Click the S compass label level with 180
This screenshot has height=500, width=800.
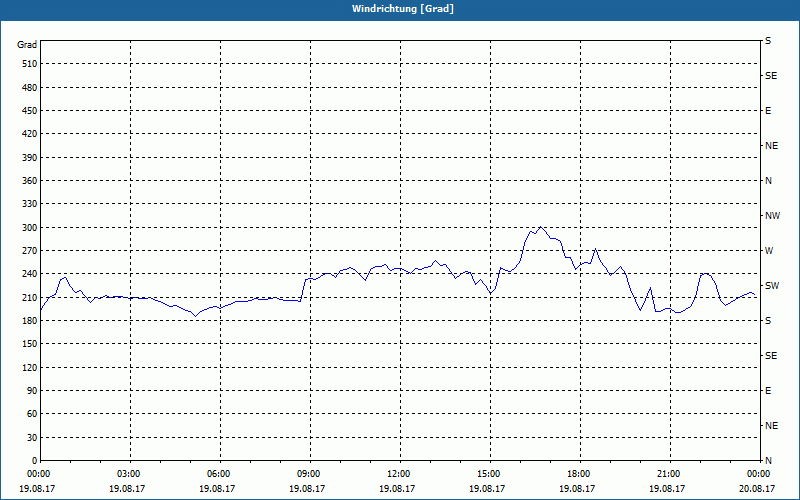point(768,321)
